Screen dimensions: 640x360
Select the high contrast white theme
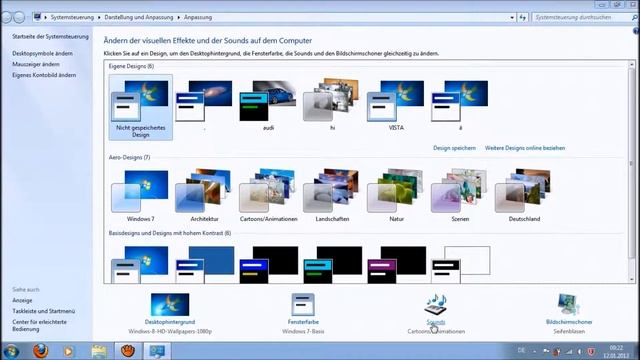tap(461, 264)
